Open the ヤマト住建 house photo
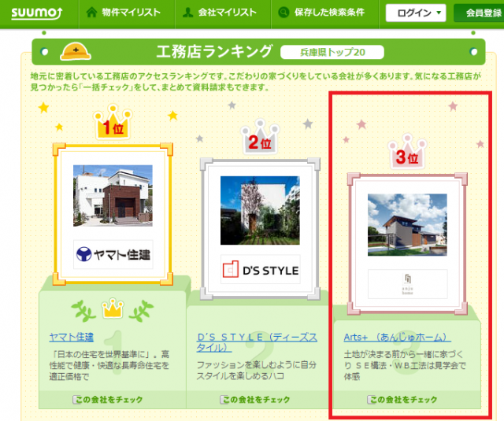504x421 pixels. tap(113, 196)
